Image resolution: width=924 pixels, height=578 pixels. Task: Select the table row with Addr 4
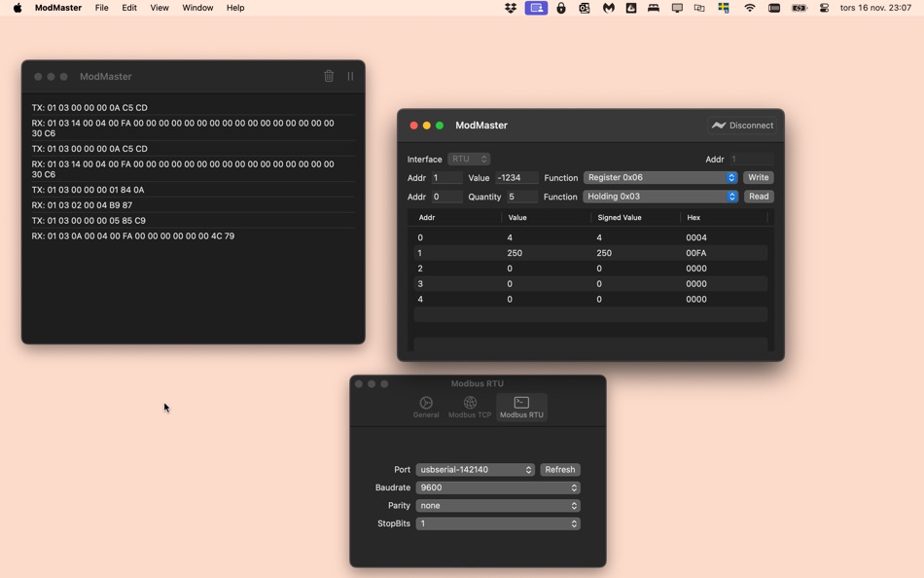590,299
